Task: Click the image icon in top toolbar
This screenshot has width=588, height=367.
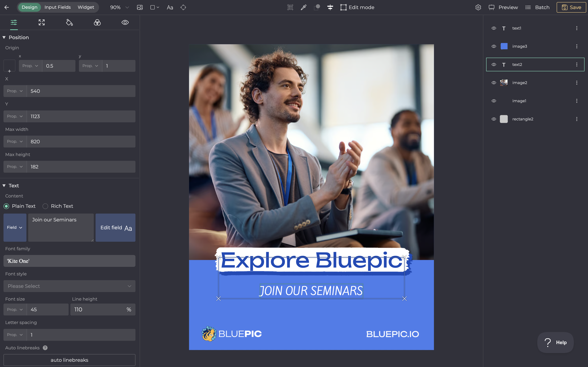Action: point(140,7)
